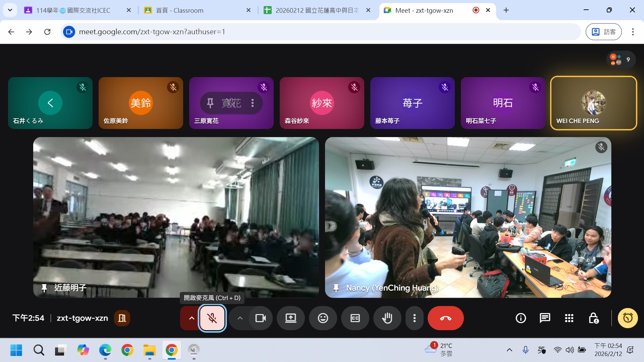Go to previous participants on 石井くるみ tile
Screen dimensions: 644x362
point(50,103)
